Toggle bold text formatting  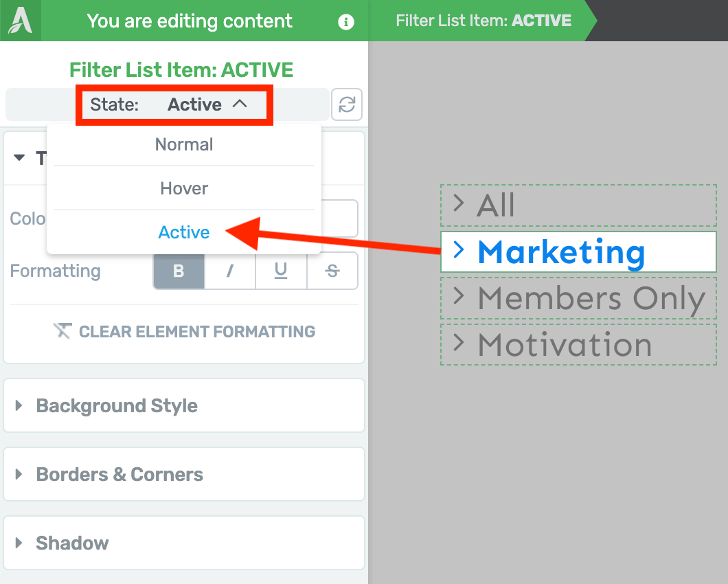pos(178,270)
